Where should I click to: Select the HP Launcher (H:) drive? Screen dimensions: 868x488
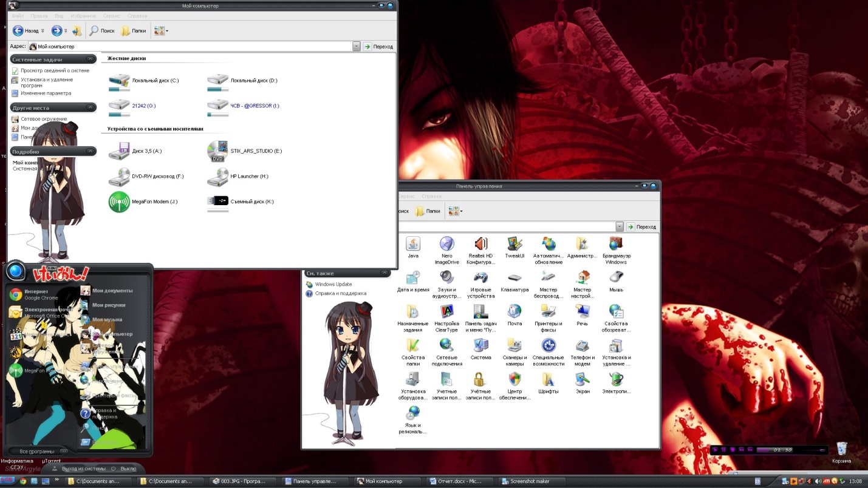click(x=238, y=176)
